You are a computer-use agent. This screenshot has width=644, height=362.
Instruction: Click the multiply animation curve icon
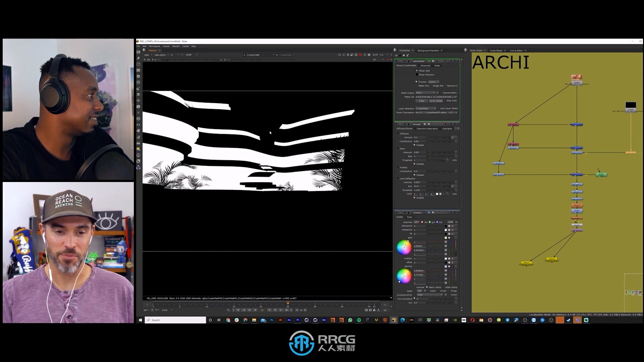click(x=456, y=259)
